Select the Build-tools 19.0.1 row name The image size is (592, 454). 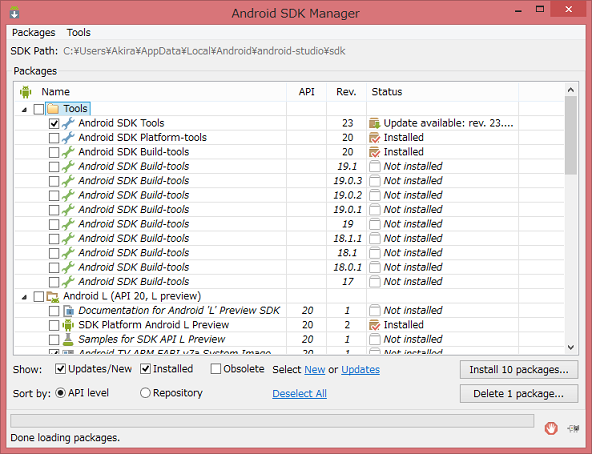click(x=134, y=210)
